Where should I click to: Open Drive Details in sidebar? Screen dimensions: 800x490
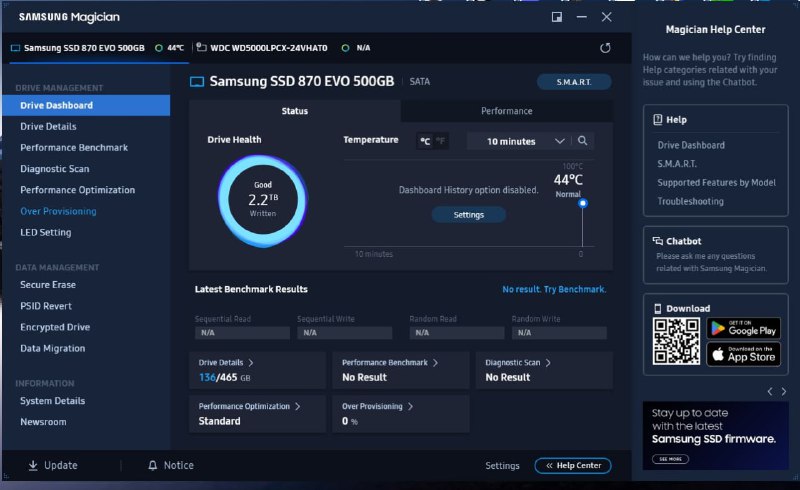coord(48,126)
